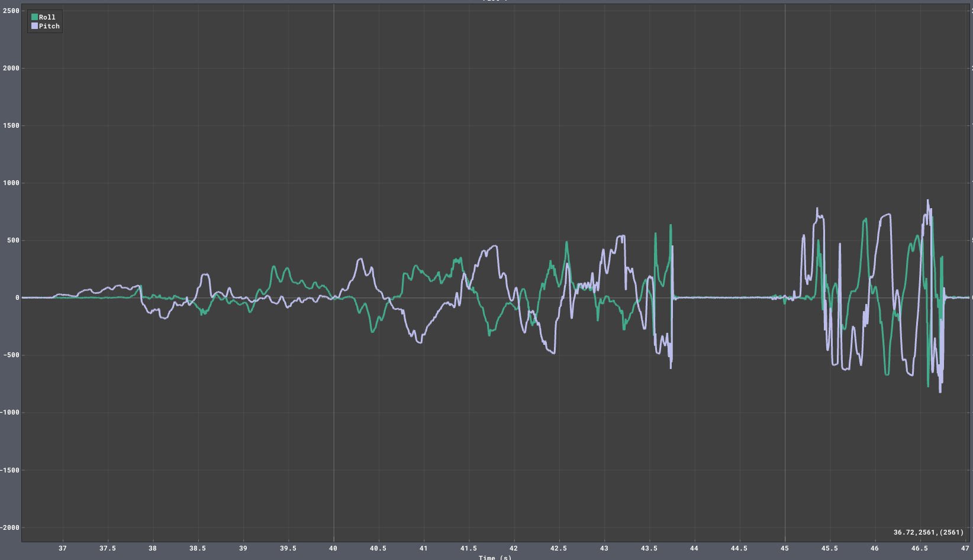Viewport: 973px width, 560px height.
Task: Click the x-axis tick label 46.5
Action: pos(920,548)
